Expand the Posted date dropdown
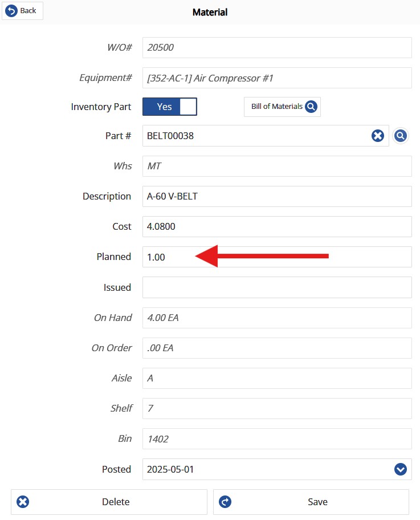Screen dimensions: 420x520 [x=400, y=469]
